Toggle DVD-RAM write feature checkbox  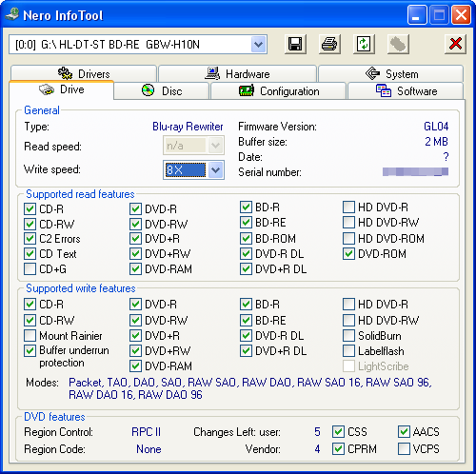click(135, 366)
